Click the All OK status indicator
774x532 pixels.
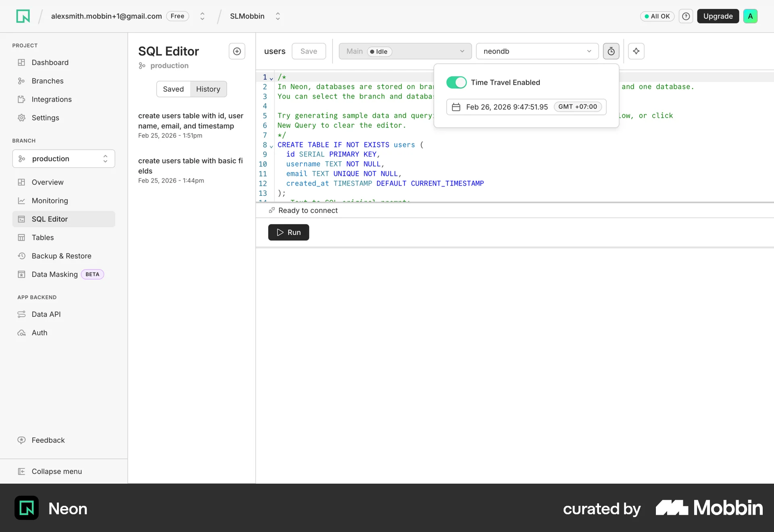pos(657,16)
